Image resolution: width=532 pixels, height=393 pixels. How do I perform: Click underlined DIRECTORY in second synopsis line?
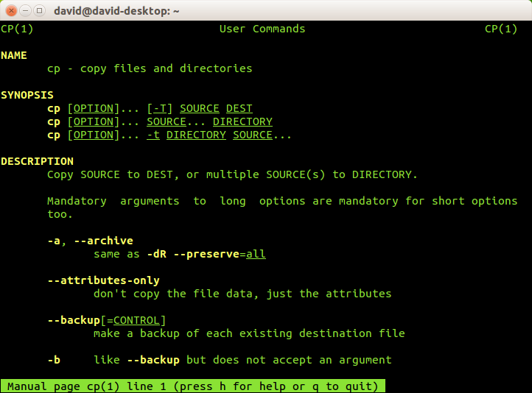pos(242,121)
